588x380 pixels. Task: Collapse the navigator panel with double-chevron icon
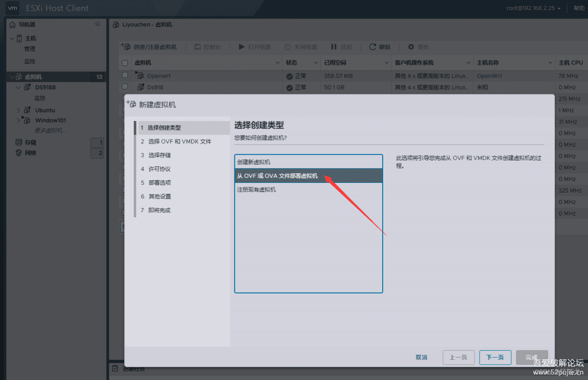(x=97, y=24)
